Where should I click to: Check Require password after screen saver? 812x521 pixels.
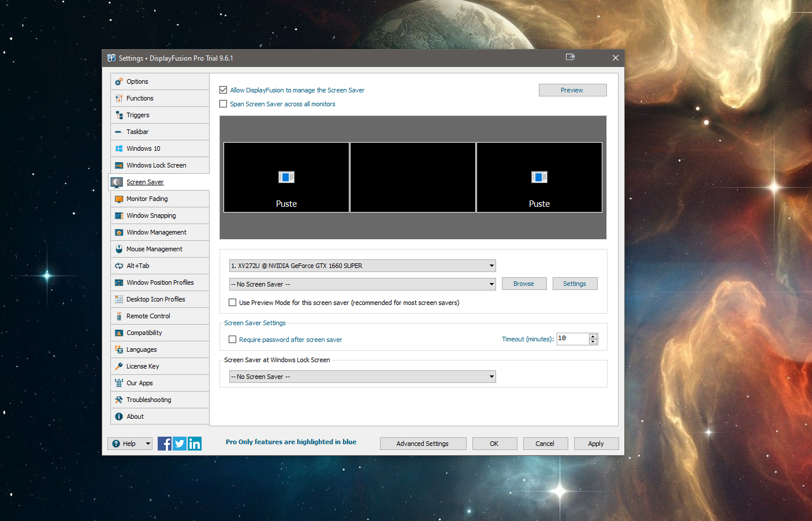[x=233, y=340]
